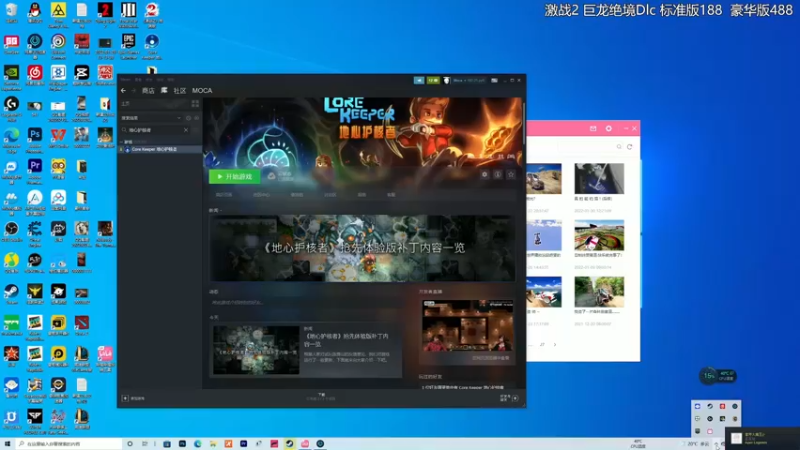Image resolution: width=800 pixels, height=450 pixels.
Task: Open the OBS Studio desktop icon
Action: click(x=11, y=231)
